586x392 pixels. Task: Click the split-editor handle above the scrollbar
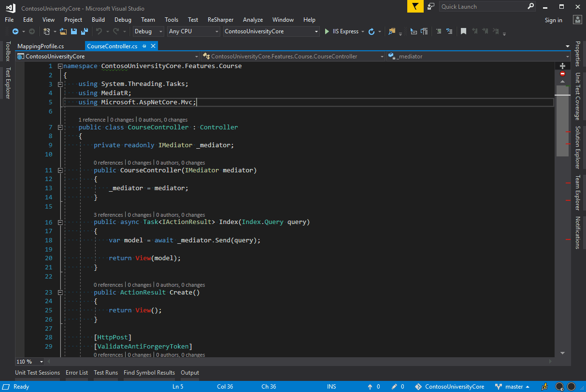click(562, 66)
